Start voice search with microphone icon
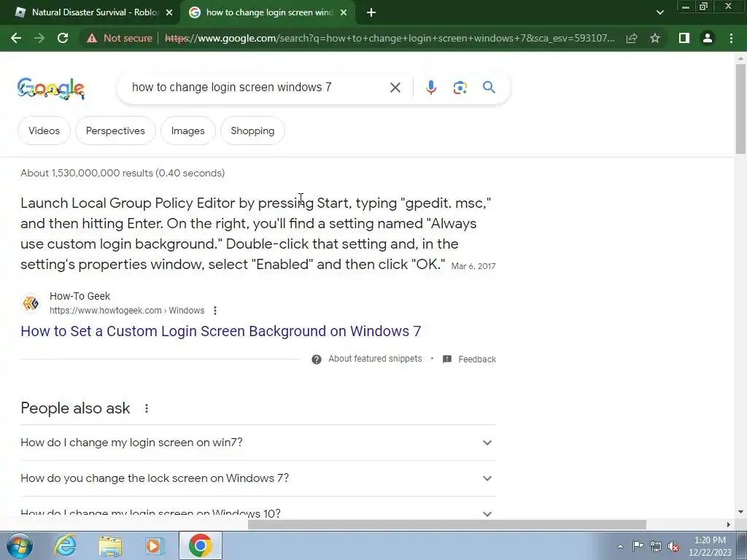The height and width of the screenshot is (560, 747). (430, 87)
